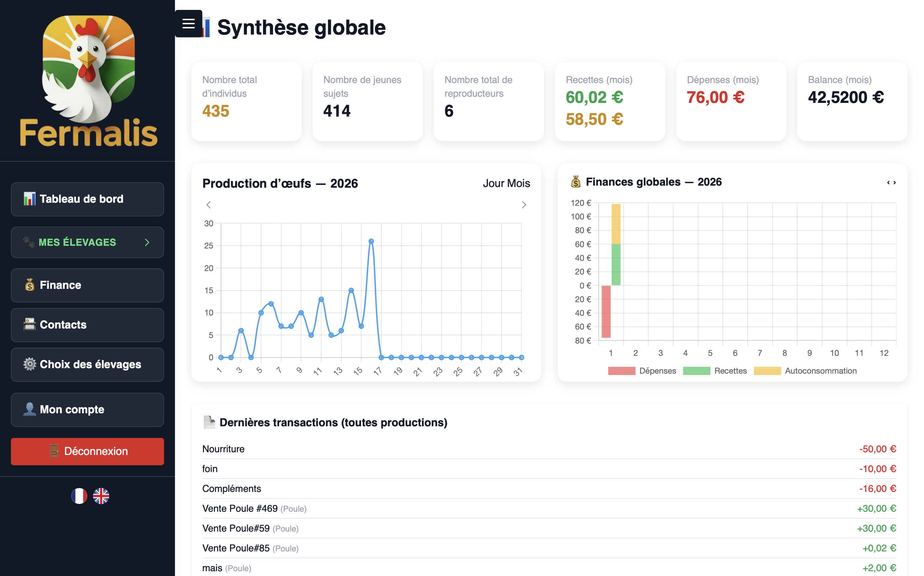Select the gear icon for Choix des élevages
The image size is (924, 576).
pos(29,364)
